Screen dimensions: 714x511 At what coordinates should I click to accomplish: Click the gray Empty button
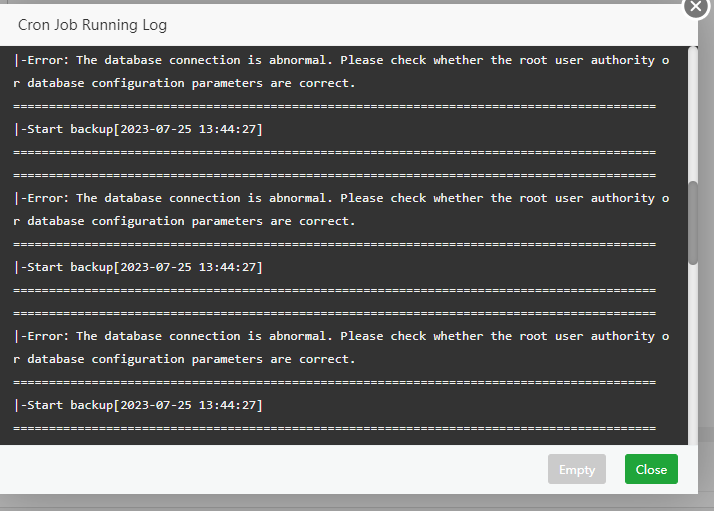[577, 469]
